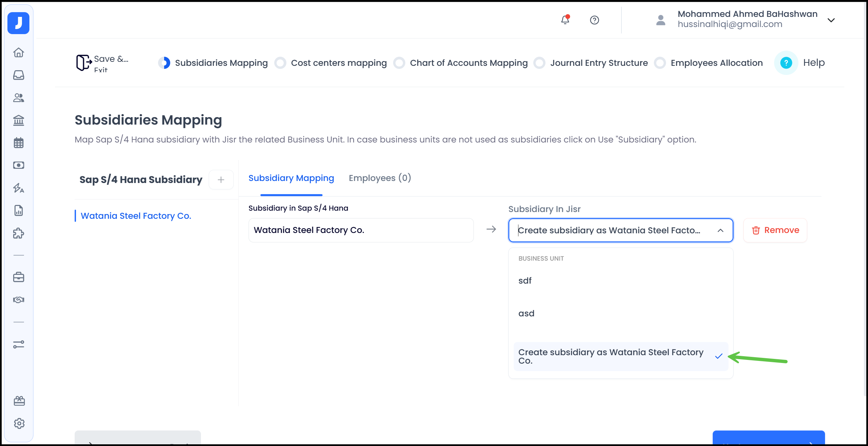Switch to the Subsidiary Mapping tab
This screenshot has width=868, height=446.
[x=291, y=178]
